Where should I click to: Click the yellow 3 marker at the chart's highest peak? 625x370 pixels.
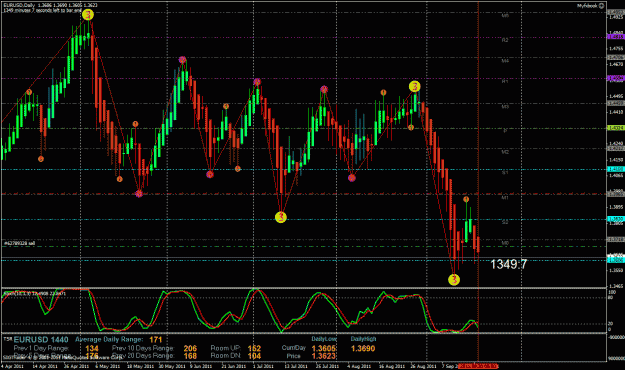[x=88, y=15]
